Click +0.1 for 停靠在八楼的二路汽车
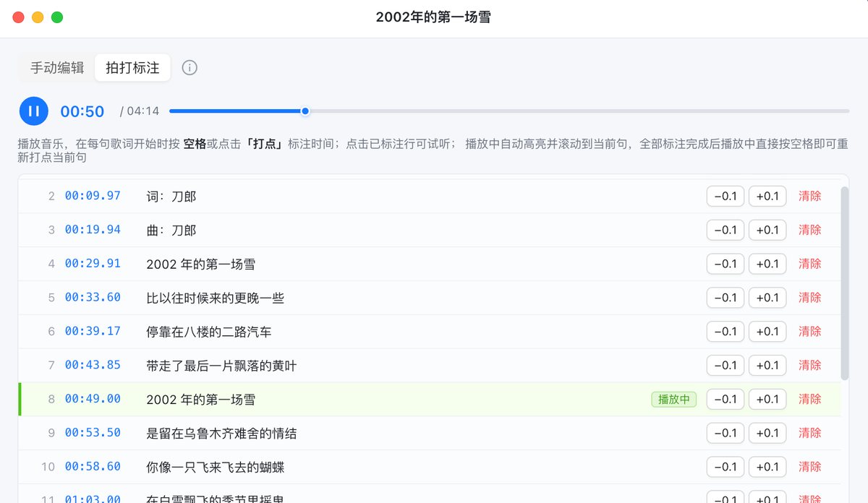Image resolution: width=868 pixels, height=503 pixels. (767, 332)
